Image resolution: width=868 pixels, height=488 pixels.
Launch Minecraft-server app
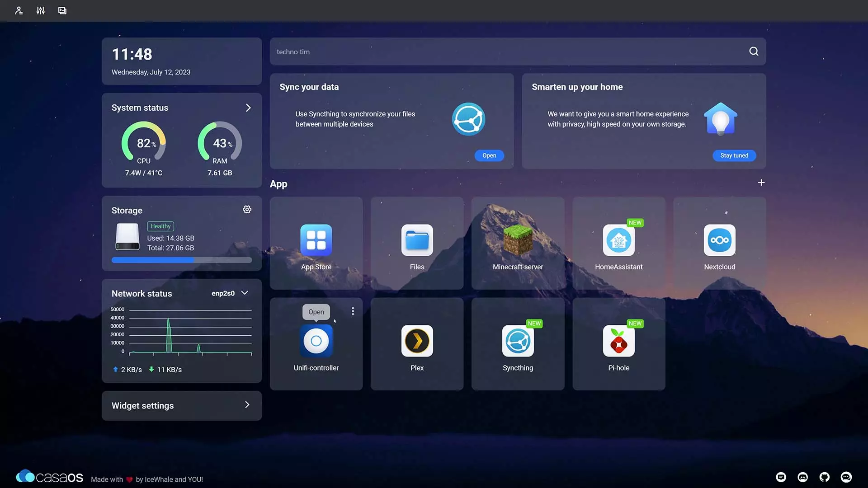point(518,240)
